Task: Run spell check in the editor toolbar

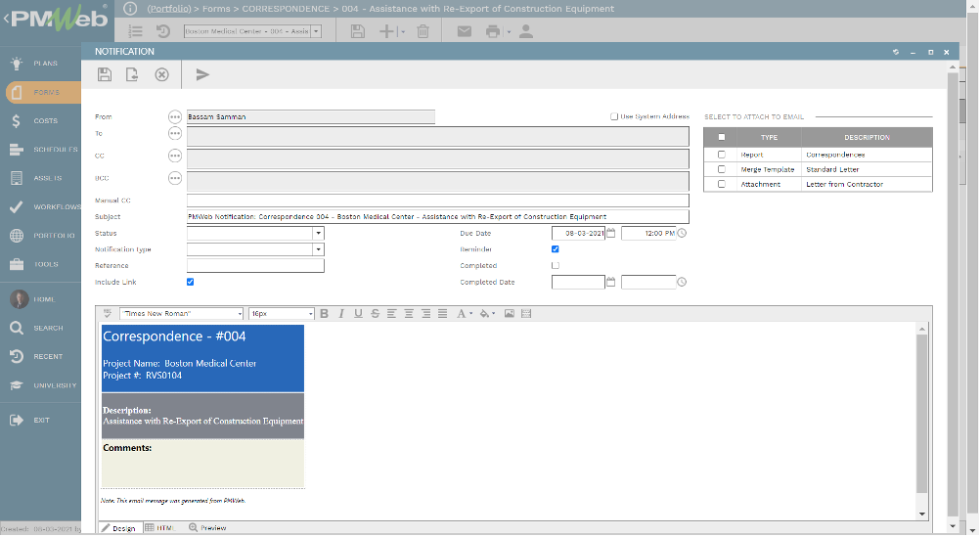Action: click(108, 313)
